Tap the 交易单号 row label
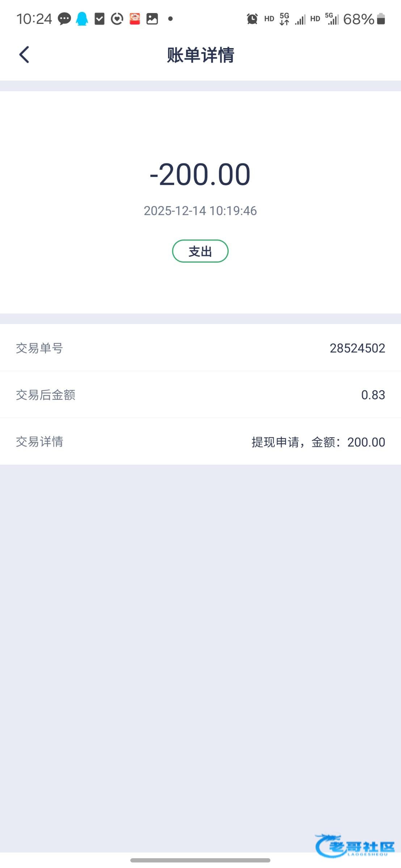The width and height of the screenshot is (401, 868). (x=39, y=348)
